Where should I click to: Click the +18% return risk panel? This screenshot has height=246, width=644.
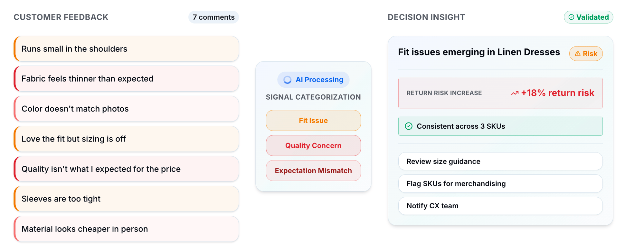click(500, 93)
